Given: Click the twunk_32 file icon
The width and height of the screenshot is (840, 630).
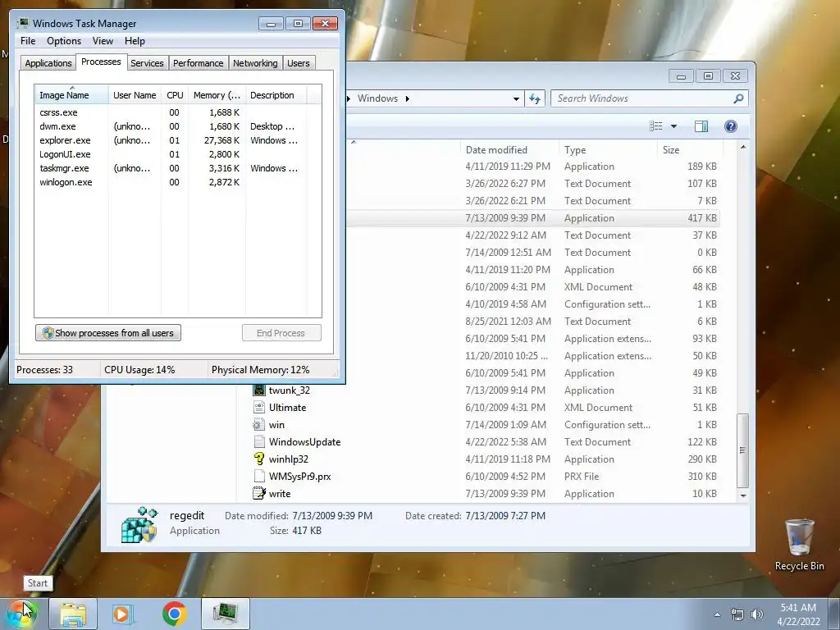Looking at the screenshot, I should point(259,390).
